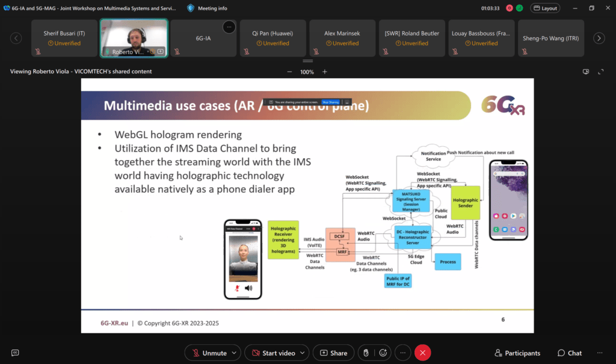Expand video options arrow beside Start video
The width and height of the screenshot is (616, 364).
(x=303, y=353)
